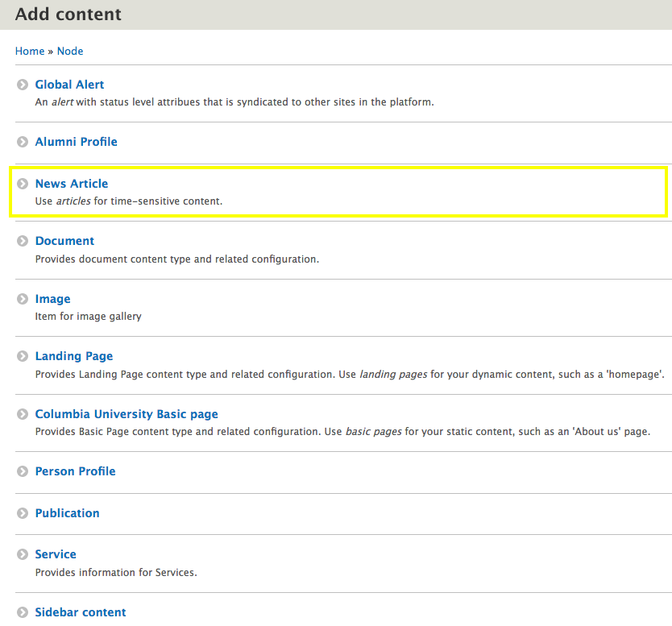Click the arrow icon next to Service

(23, 554)
